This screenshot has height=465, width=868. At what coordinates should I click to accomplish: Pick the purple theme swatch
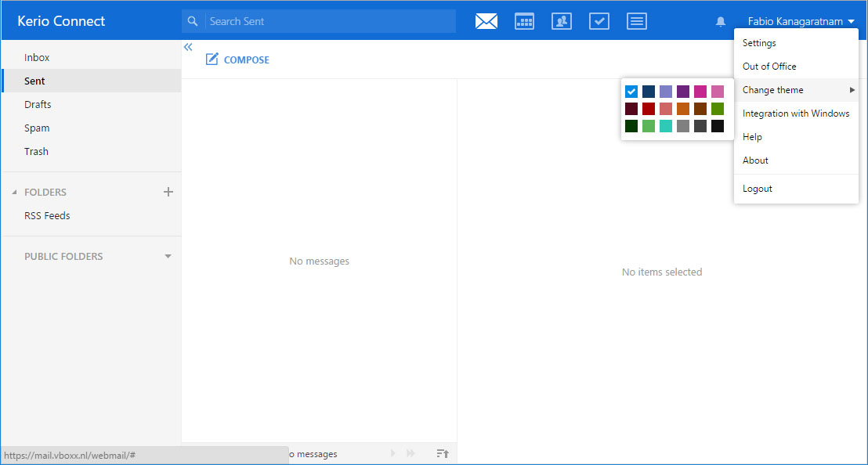[683, 92]
